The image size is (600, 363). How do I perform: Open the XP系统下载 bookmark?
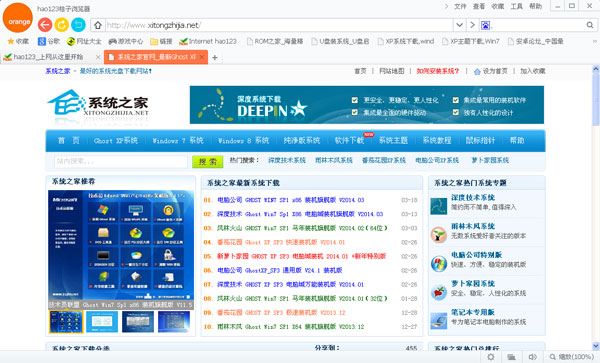pos(406,41)
